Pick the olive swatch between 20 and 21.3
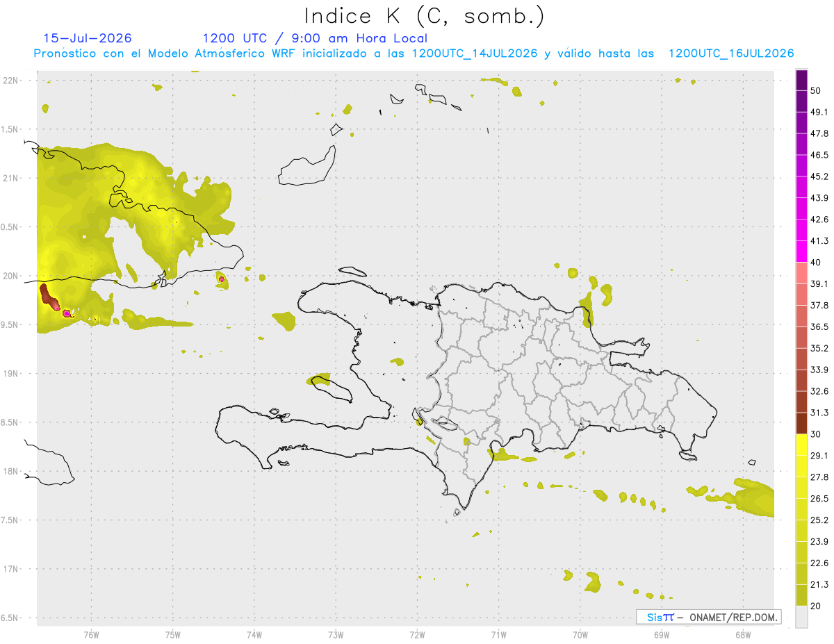Screen dimensions: 834x644 pyautogui.click(x=802, y=595)
